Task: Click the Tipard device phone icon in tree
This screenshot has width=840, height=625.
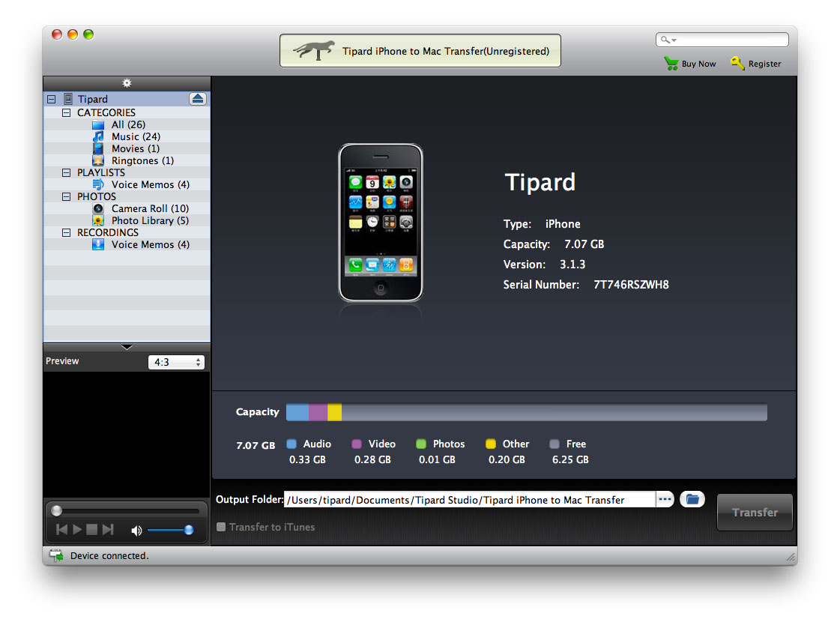Action: 68,98
